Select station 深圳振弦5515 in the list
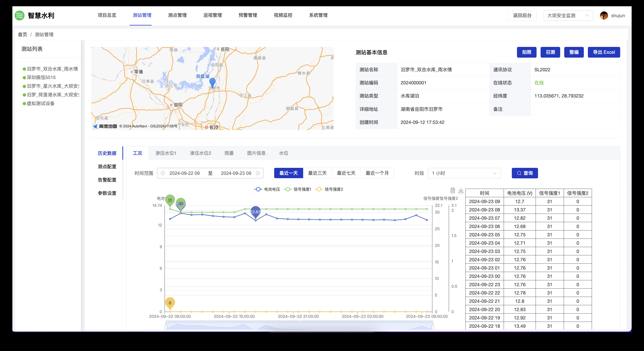Viewport: 644px width, 351px height. 41,78
